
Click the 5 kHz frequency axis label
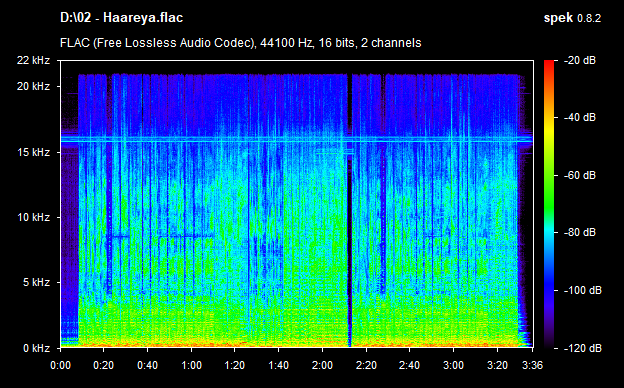[36, 282]
